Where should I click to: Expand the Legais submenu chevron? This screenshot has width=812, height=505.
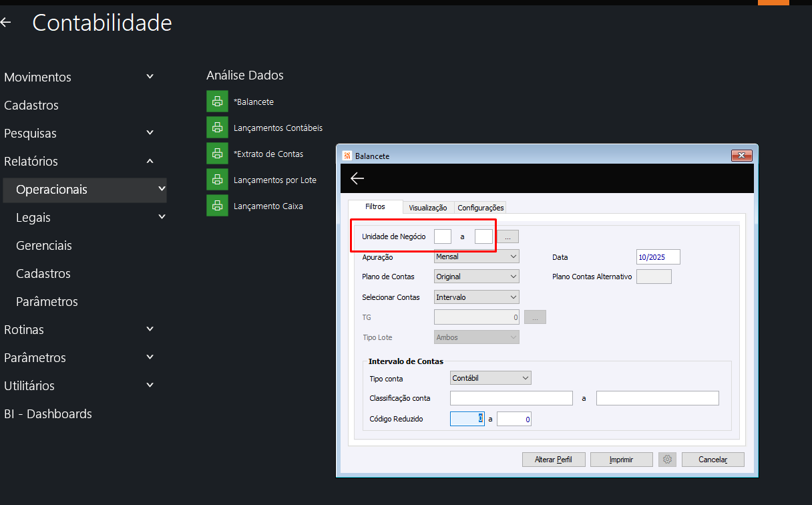162,217
